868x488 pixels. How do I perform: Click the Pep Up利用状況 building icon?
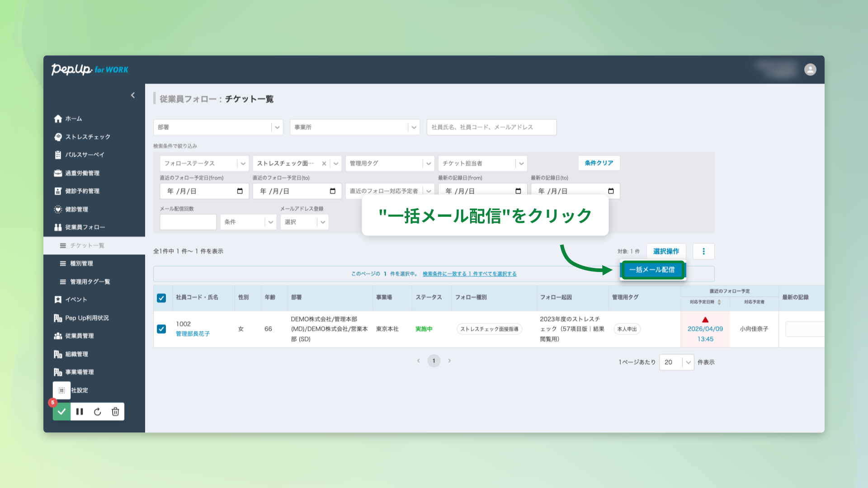58,318
